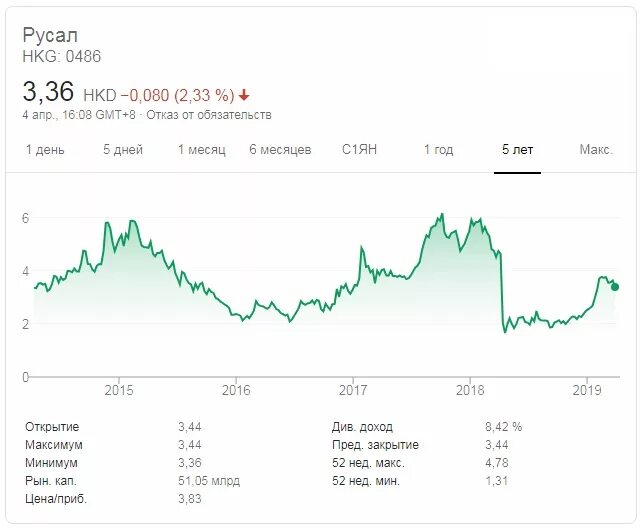Click the "Максимум" row label
Image resolution: width=641 pixels, height=529 pixels.
(x=54, y=445)
